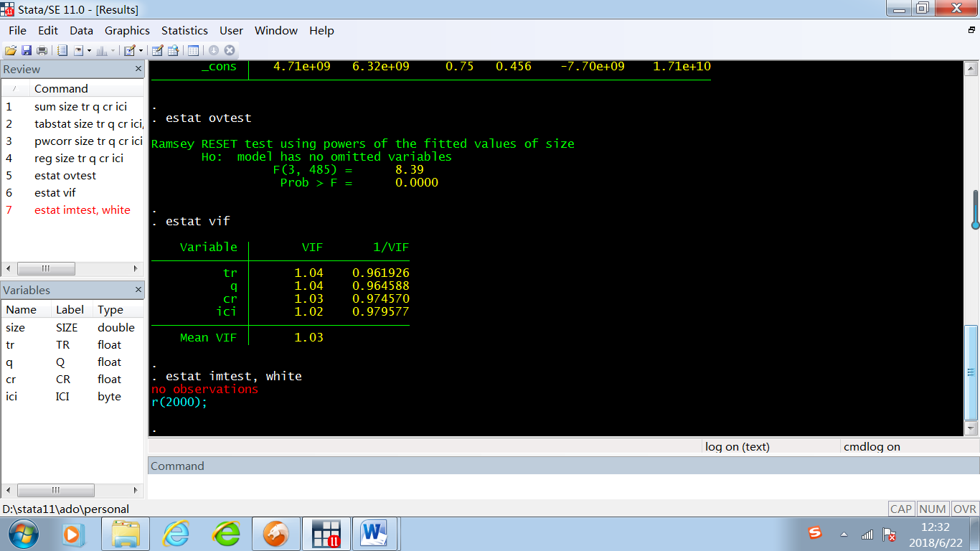Open the network signal tray icon
Screen dimensions: 980x551
coord(867,534)
